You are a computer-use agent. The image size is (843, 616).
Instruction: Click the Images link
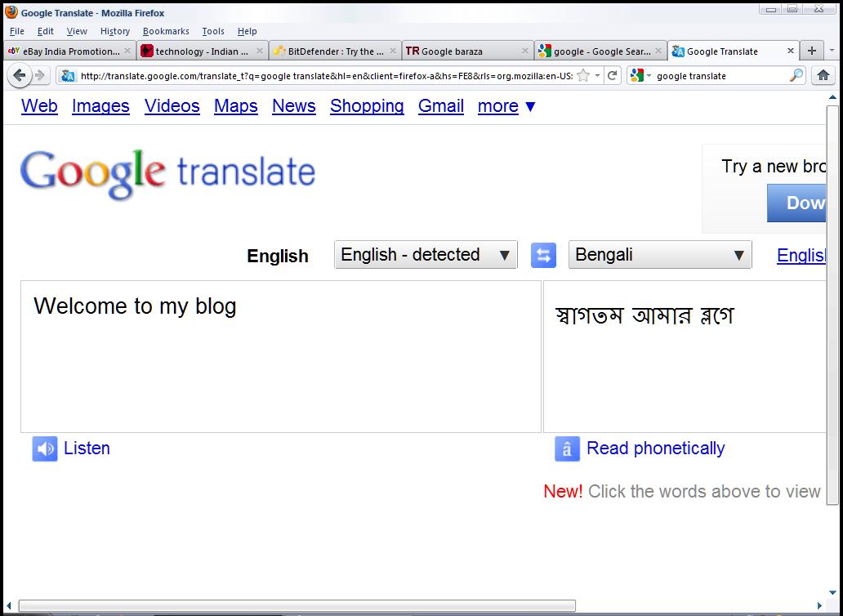(100, 106)
